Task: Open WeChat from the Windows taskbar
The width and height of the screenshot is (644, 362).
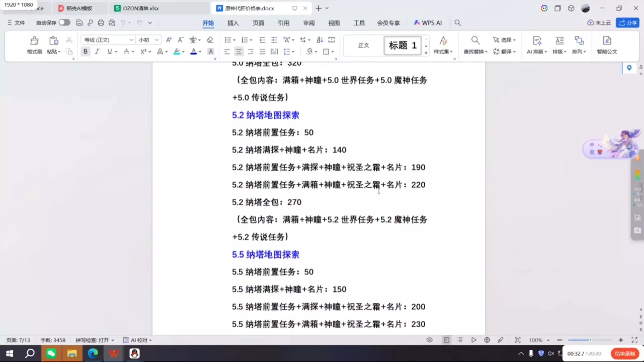Action: pos(51,353)
